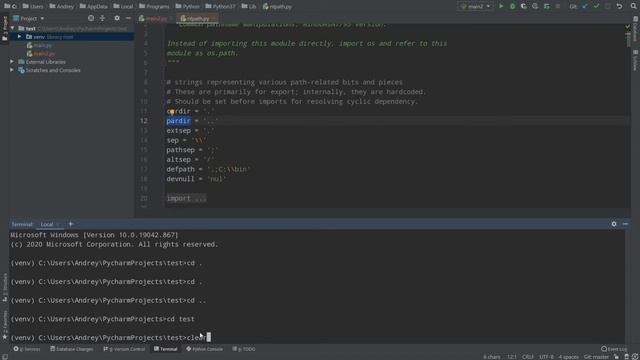Click the devnull = 'nul' line
The height and width of the screenshot is (360, 640).
196,179
